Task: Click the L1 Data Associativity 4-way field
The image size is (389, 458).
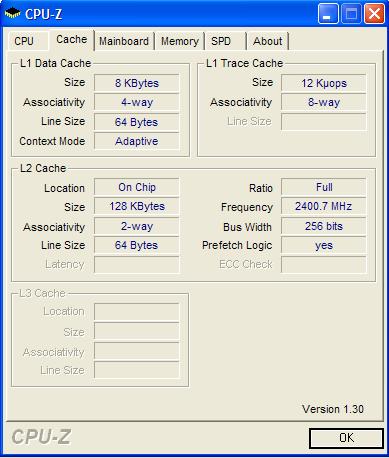Action: click(137, 102)
